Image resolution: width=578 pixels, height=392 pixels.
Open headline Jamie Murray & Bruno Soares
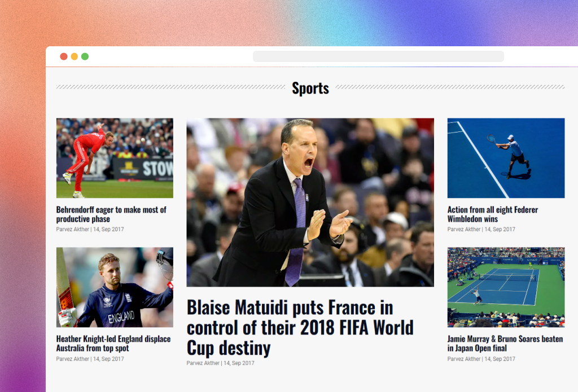pyautogui.click(x=505, y=343)
